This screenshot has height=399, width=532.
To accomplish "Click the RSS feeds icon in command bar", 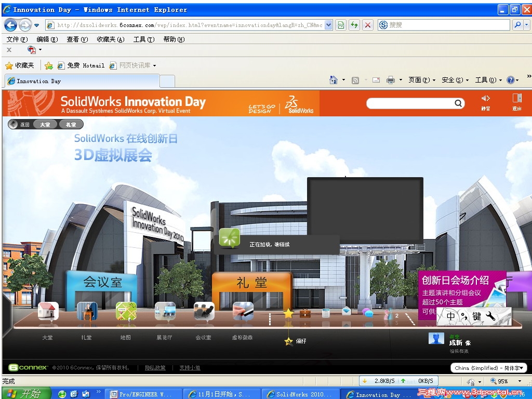I will (x=355, y=81).
